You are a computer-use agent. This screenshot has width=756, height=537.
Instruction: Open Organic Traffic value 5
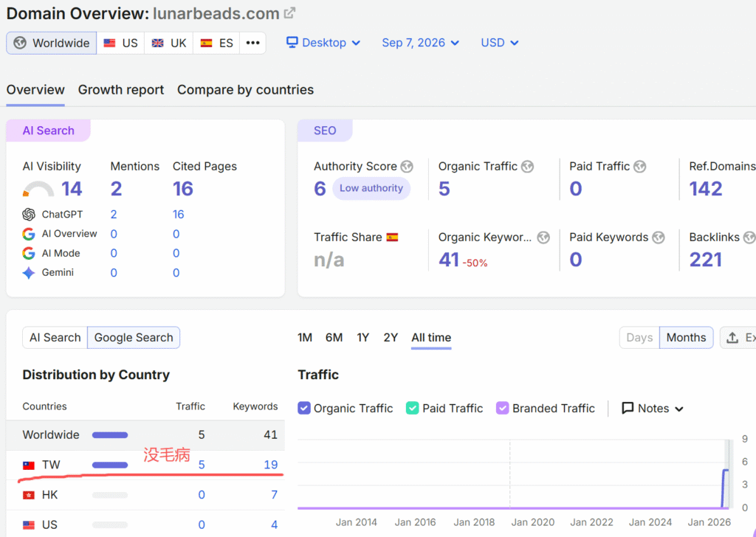pyautogui.click(x=444, y=189)
